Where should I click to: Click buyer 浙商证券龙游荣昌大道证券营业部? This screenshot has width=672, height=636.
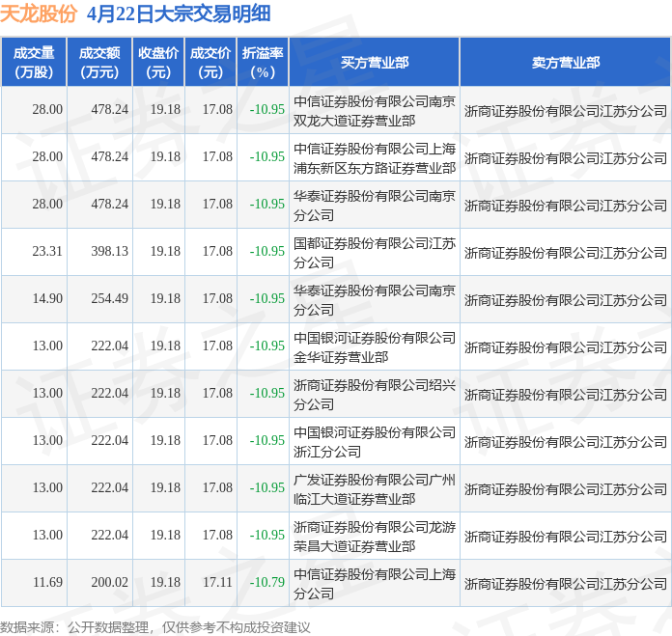click(x=375, y=537)
